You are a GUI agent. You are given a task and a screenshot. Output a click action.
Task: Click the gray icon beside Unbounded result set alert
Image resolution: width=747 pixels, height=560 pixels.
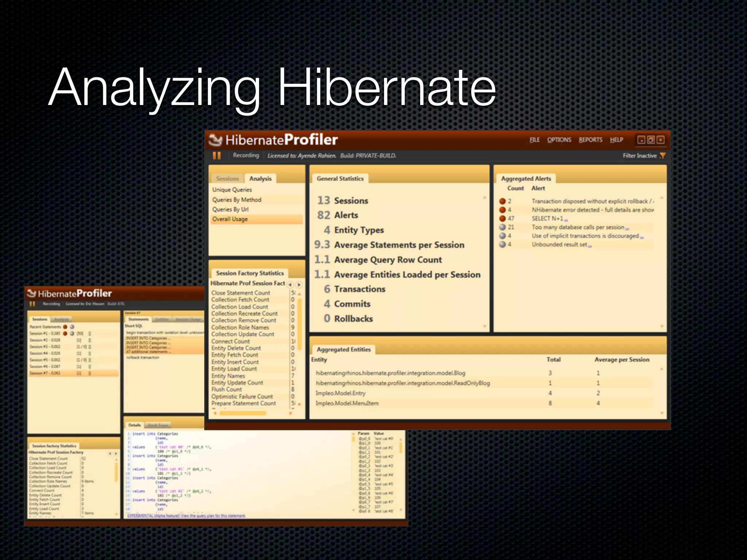[x=502, y=244]
